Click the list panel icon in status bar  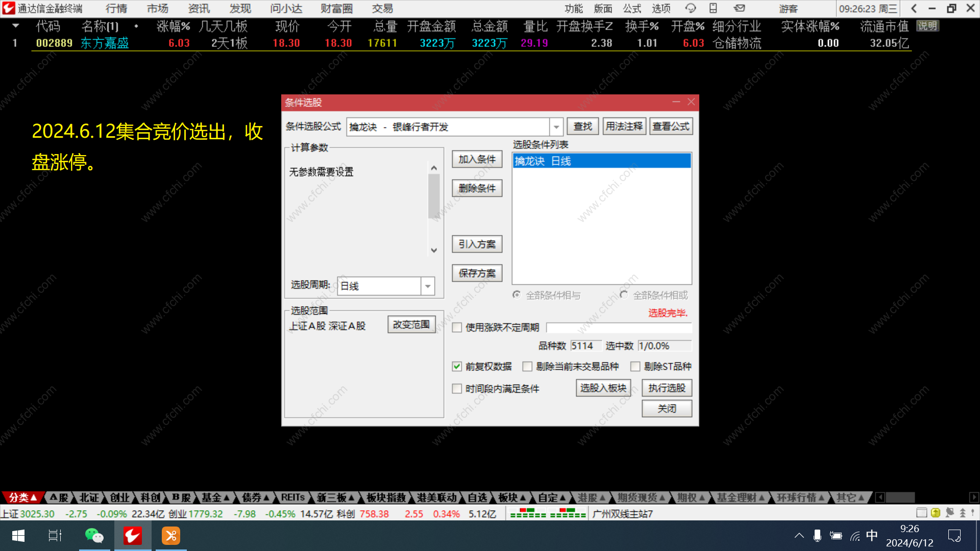click(x=921, y=513)
